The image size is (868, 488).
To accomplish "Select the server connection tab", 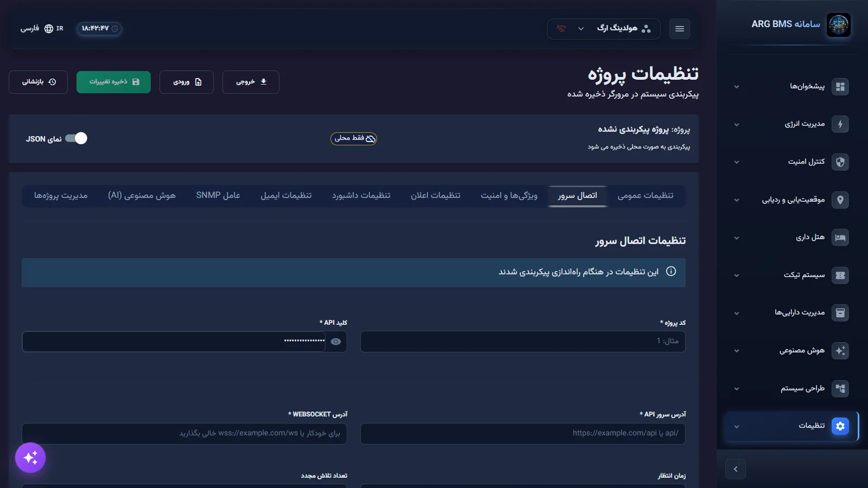I will click(x=578, y=196).
